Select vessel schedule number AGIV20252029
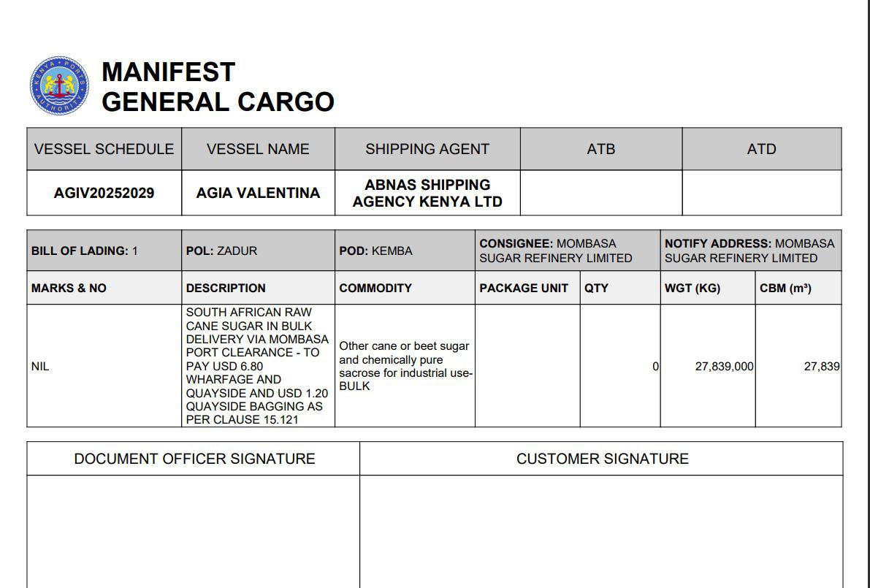 pos(104,194)
